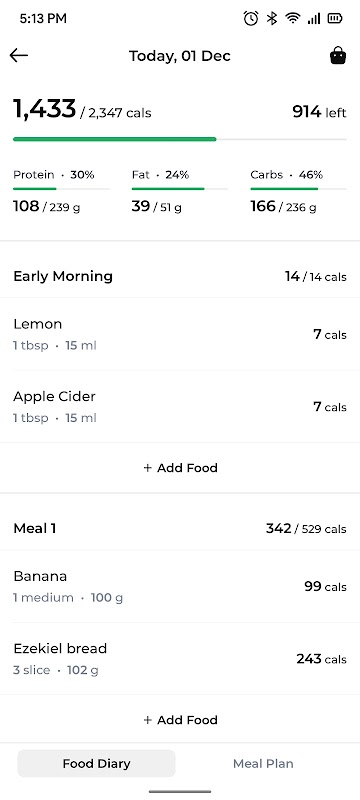Screen dimensions: 360x800
Task: Open the Lemon food entry
Action: click(x=180, y=334)
